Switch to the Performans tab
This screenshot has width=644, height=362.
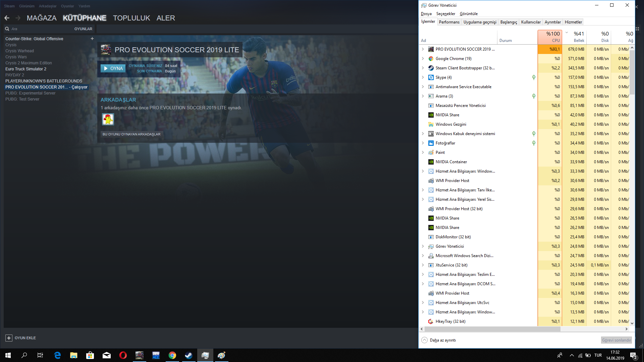pos(449,22)
